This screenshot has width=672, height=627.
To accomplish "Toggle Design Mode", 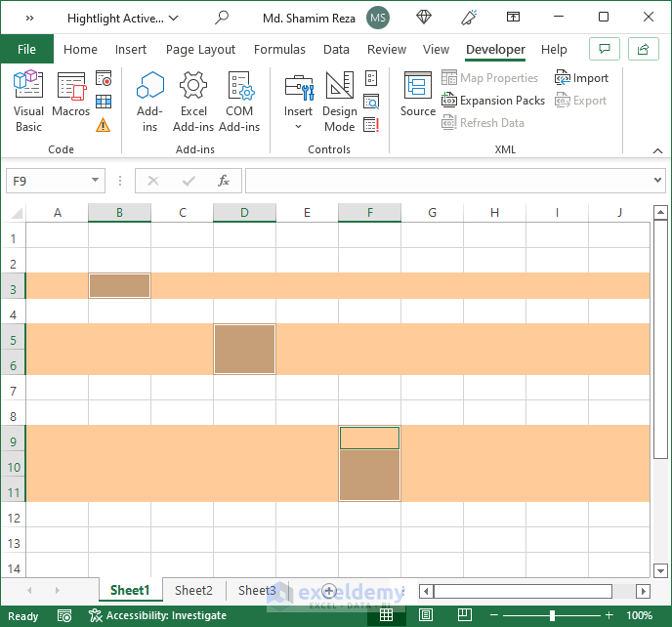I will tap(340, 102).
